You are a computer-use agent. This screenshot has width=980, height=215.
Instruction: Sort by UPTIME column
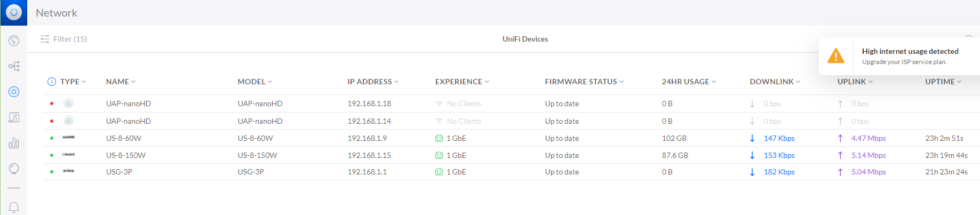coord(943,82)
